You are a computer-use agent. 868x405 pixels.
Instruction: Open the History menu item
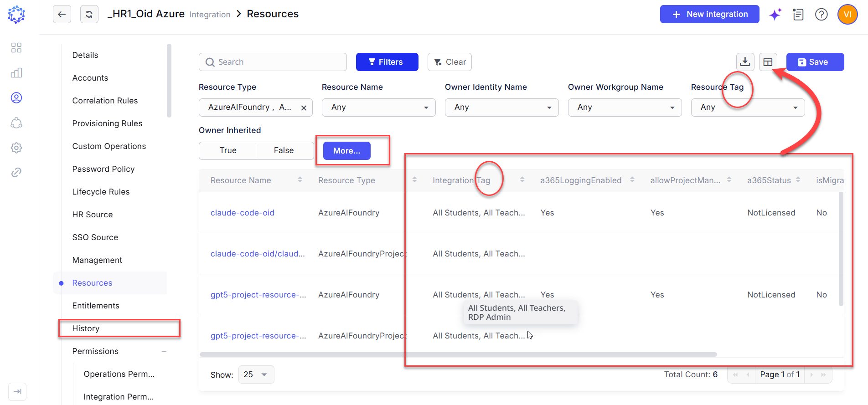(x=86, y=328)
